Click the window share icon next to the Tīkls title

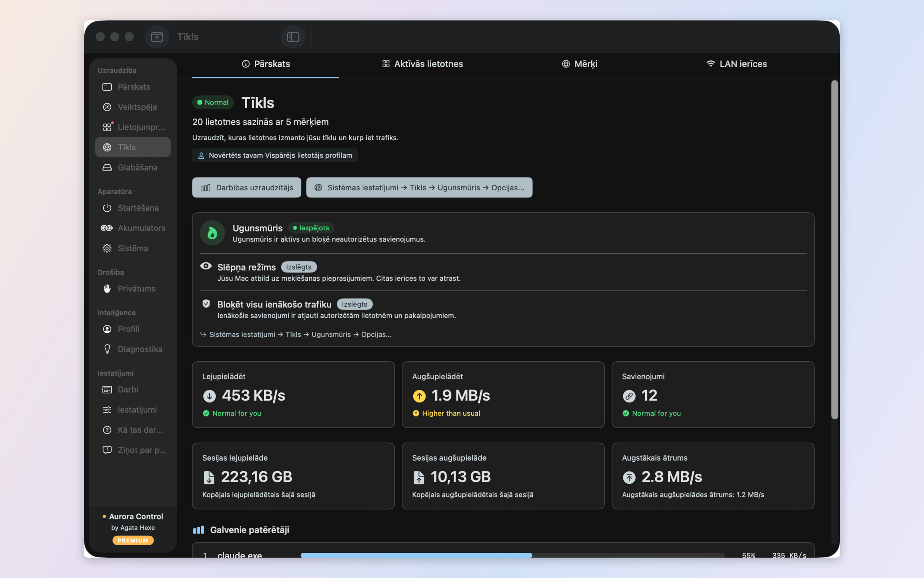coord(157,37)
